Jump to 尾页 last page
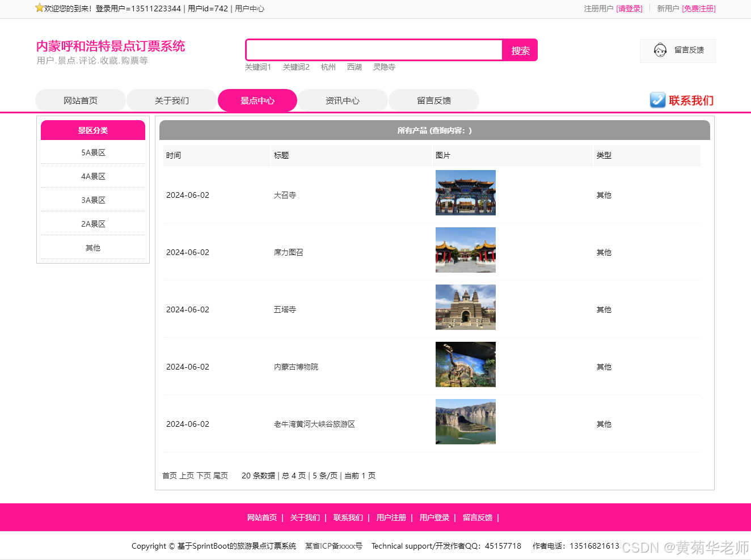Screen dimensions: 751x560 coord(221,476)
